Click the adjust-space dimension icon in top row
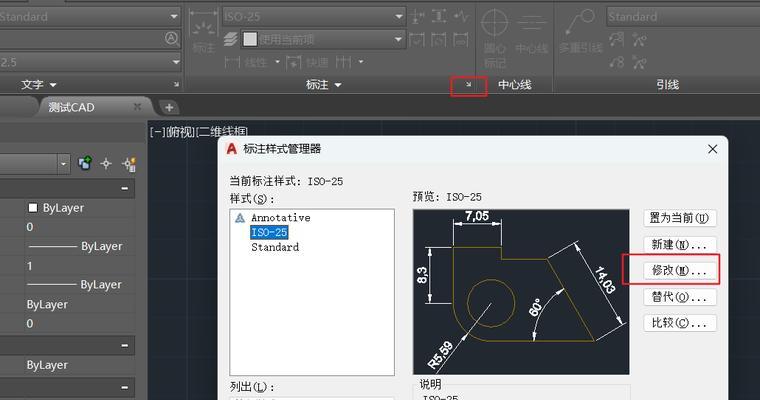The image size is (760, 400). point(439,16)
